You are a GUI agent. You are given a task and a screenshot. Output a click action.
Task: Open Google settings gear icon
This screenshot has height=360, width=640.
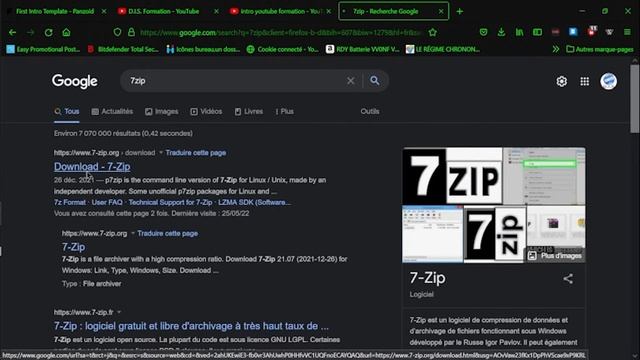(x=562, y=81)
